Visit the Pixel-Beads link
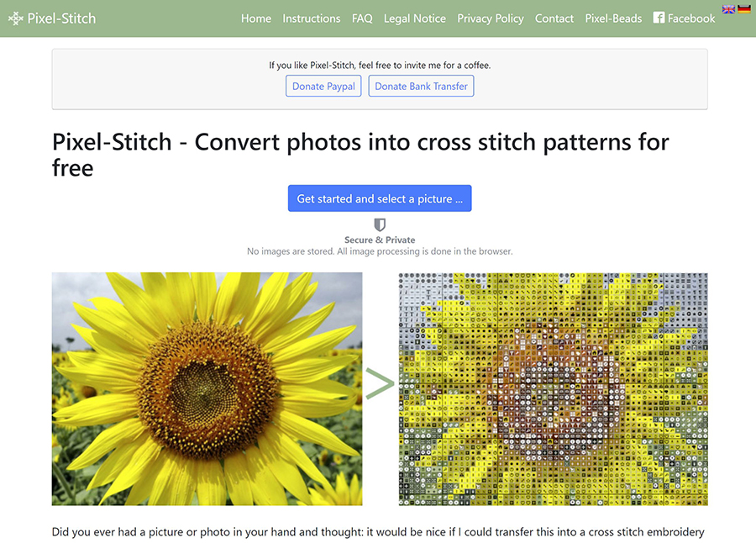The width and height of the screenshot is (756, 543). [613, 18]
